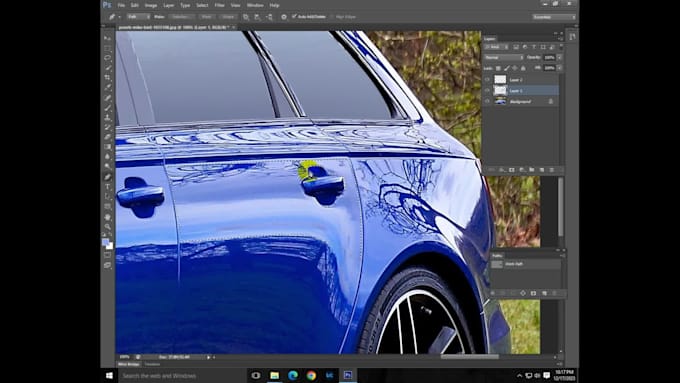
Task: Toggle lock image pixels
Action: pos(507,68)
